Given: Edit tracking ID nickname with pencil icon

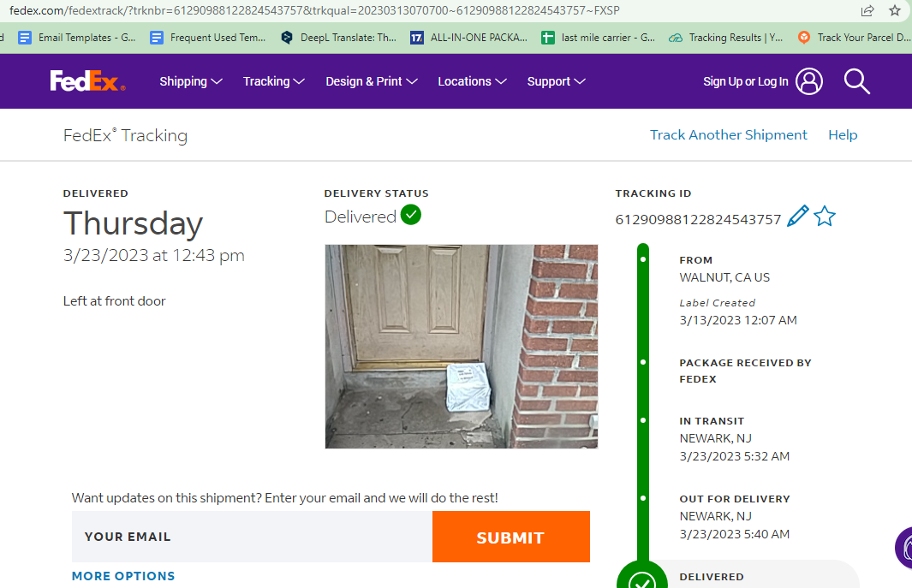Looking at the screenshot, I should [797, 216].
